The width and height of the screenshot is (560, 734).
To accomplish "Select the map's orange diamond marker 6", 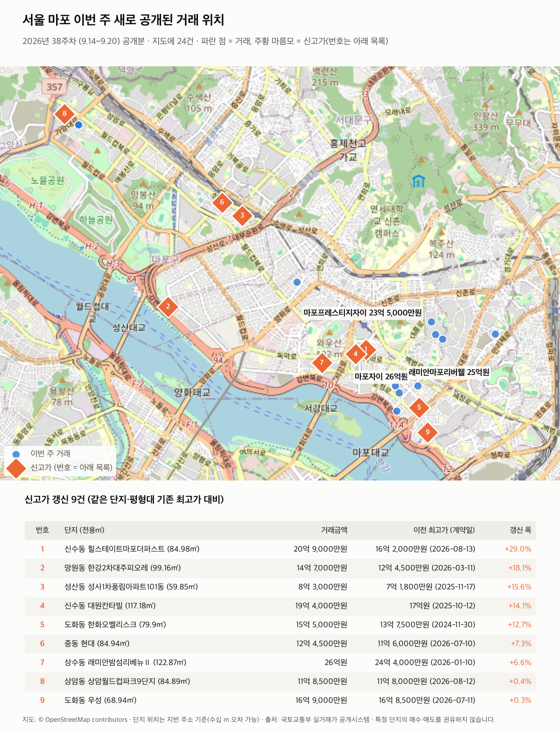I will tap(222, 202).
